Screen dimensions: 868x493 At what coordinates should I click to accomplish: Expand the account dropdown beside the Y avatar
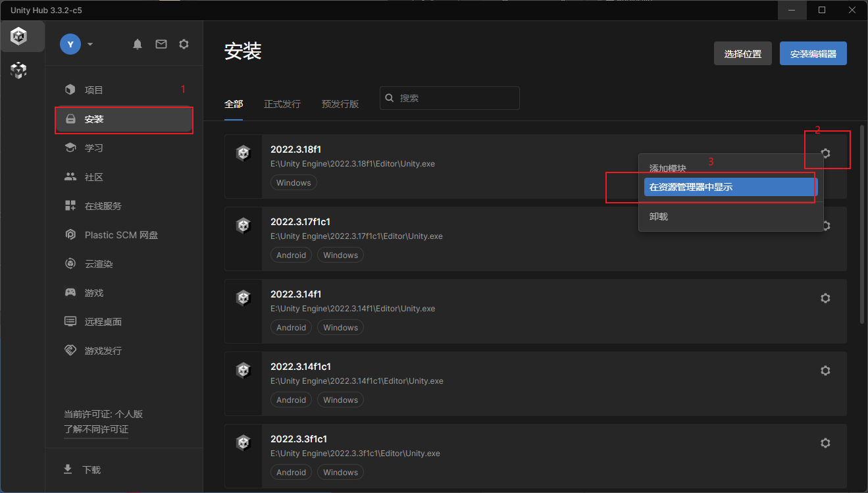pos(89,43)
